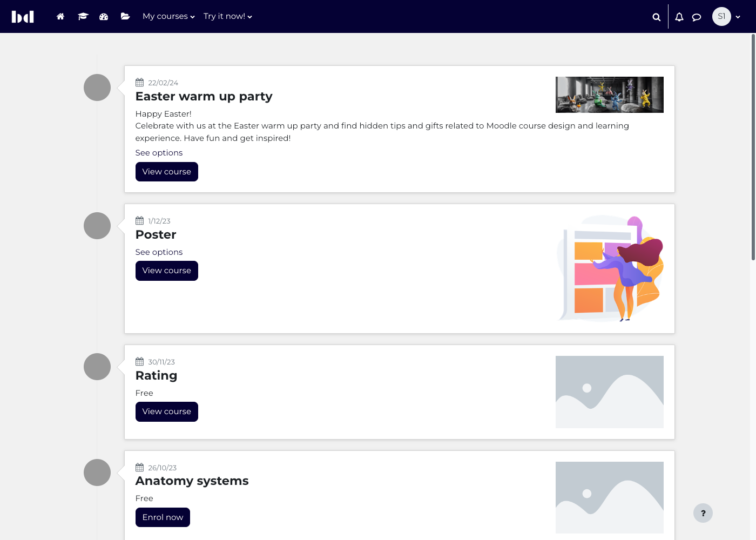Image resolution: width=756 pixels, height=540 pixels.
Task: Open the graduation cap courses icon
Action: pos(83,17)
